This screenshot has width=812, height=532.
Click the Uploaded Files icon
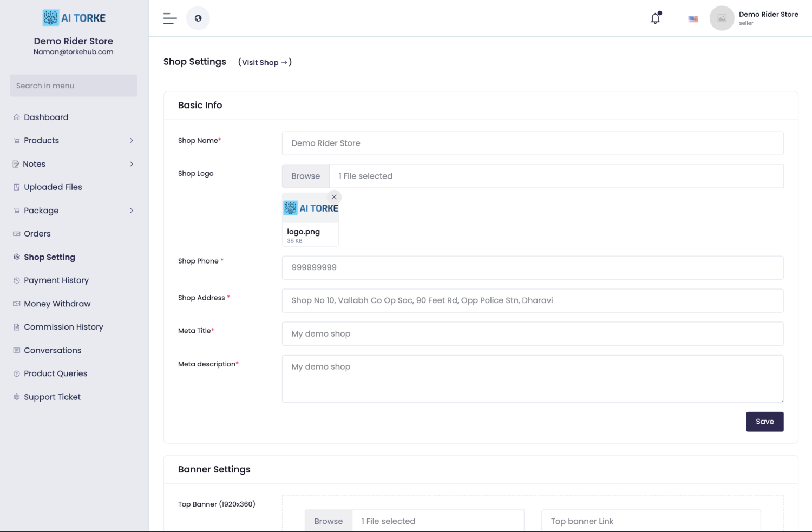[x=17, y=187]
